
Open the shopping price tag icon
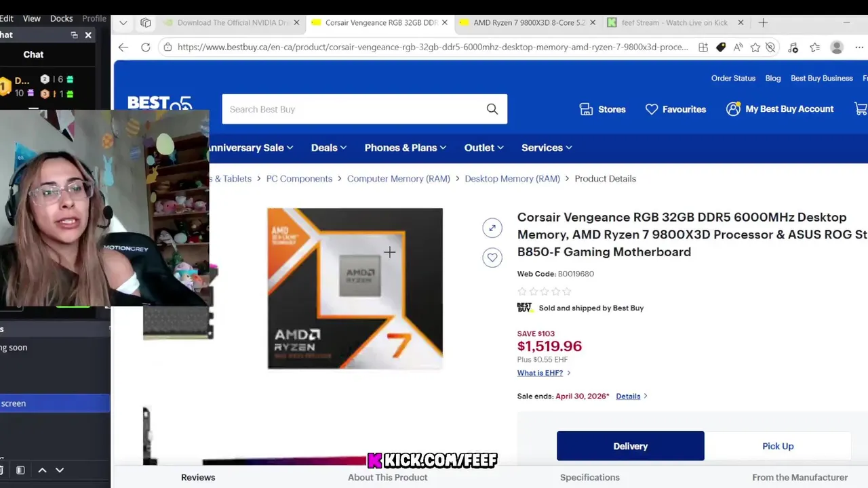click(x=721, y=47)
